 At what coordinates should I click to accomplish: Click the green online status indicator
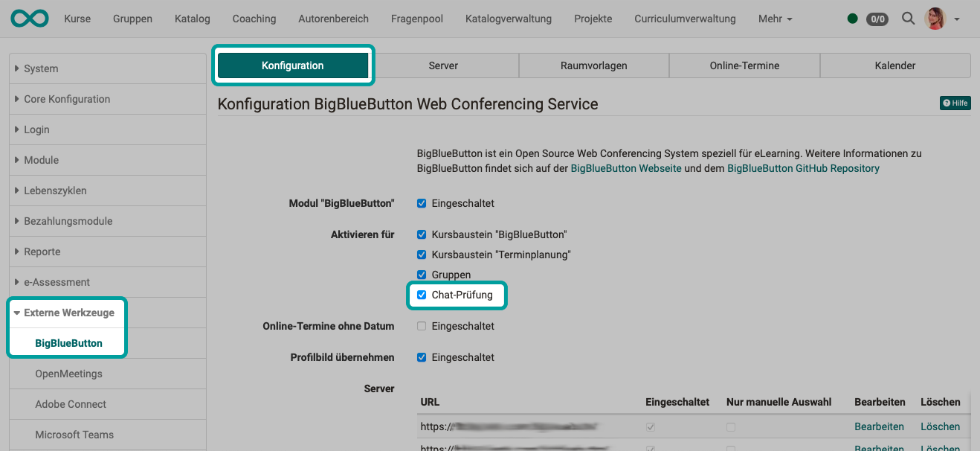coord(852,19)
